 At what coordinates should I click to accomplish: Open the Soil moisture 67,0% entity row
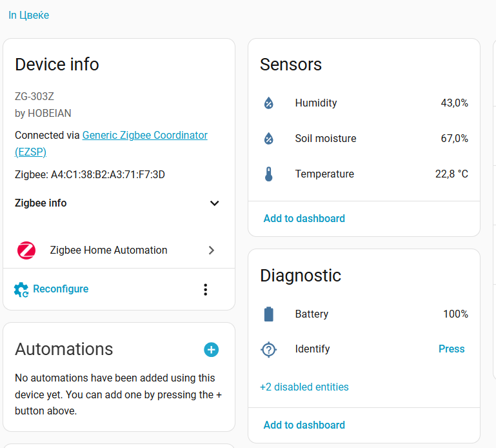tap(364, 139)
